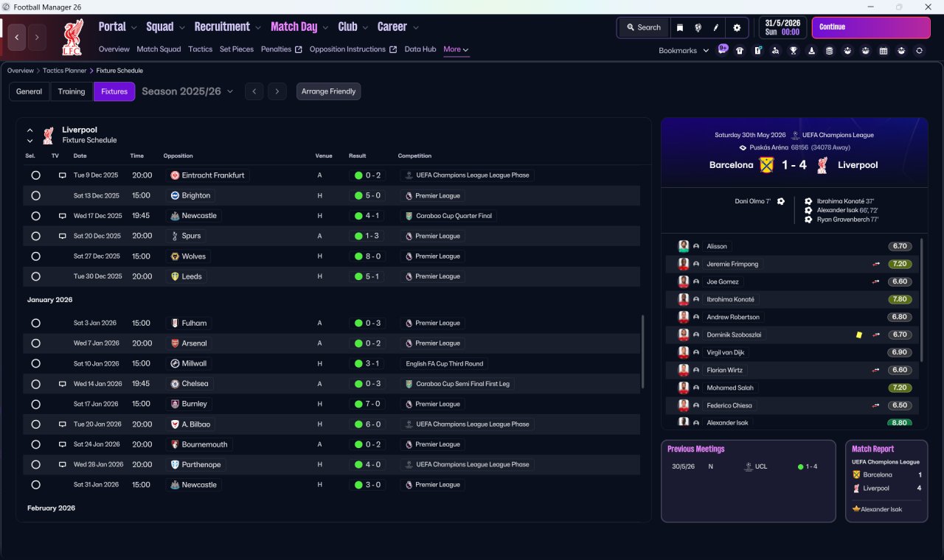Select the Brighton fixture radio button

(35, 196)
